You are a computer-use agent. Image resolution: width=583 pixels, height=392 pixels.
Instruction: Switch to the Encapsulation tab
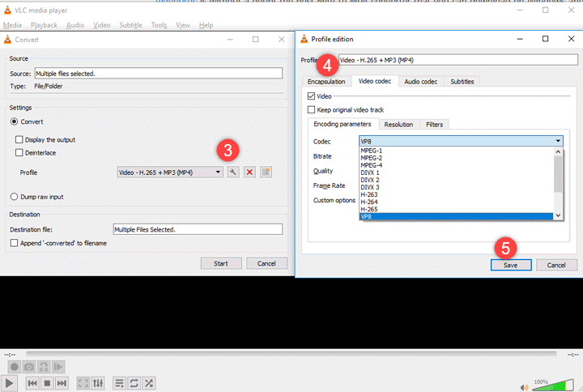[326, 82]
